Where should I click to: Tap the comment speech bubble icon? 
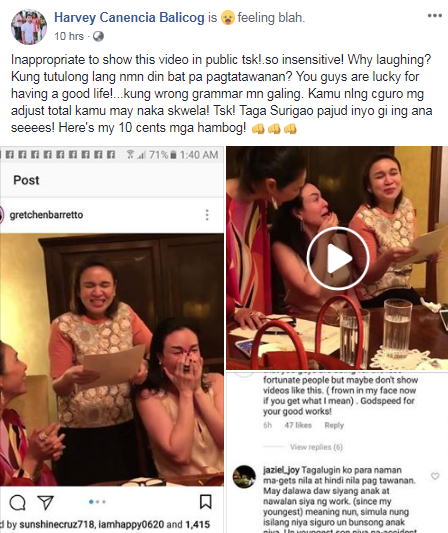[x=17, y=502]
